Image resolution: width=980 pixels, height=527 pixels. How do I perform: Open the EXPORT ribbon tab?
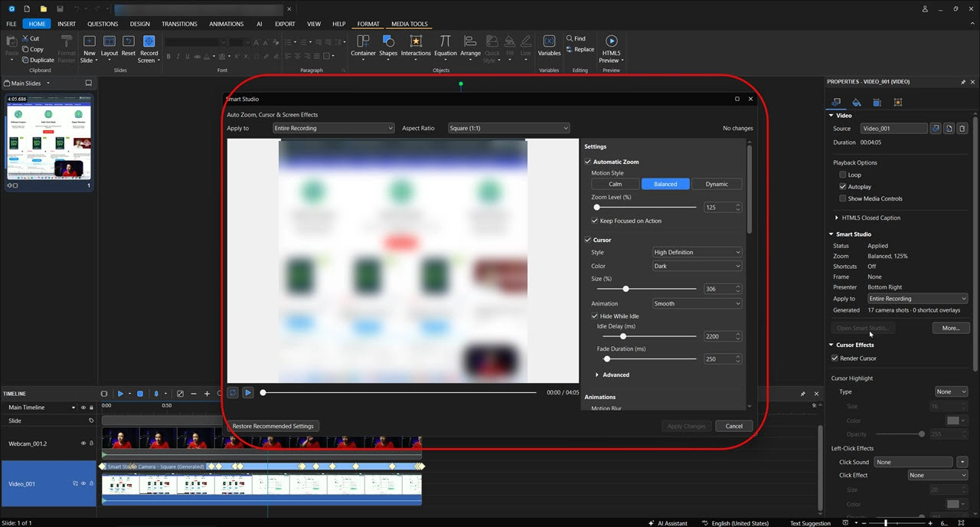coord(285,24)
